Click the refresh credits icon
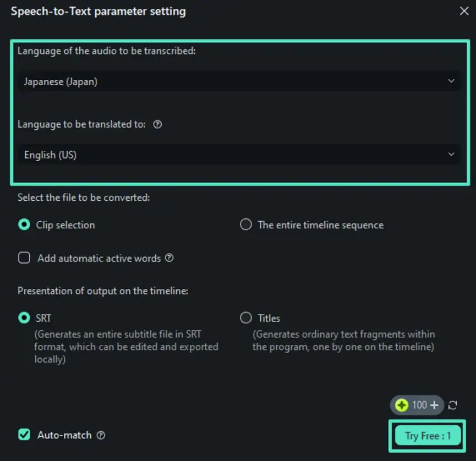Image resolution: width=476 pixels, height=461 pixels. pyautogui.click(x=452, y=405)
